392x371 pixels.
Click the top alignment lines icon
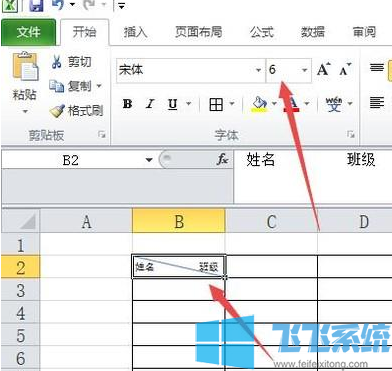click(x=377, y=68)
